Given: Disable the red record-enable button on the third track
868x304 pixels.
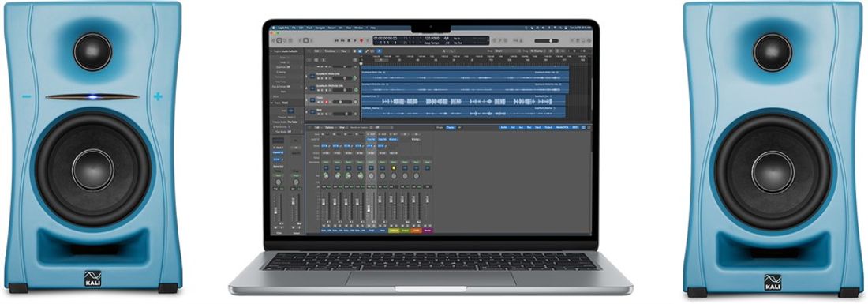Looking at the screenshot, I should [326, 102].
